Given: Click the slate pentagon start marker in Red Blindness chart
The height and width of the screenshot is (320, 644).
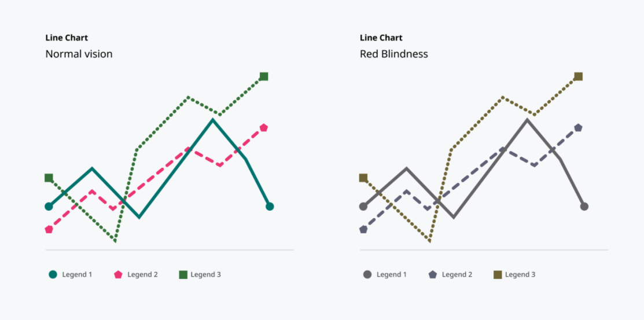Looking at the screenshot, I should (x=363, y=230).
